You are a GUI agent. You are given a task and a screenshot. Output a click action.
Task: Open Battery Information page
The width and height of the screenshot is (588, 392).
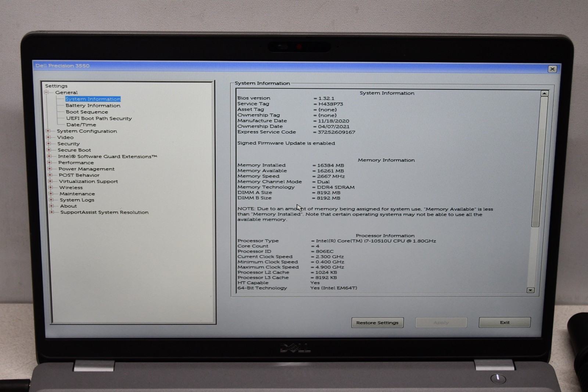pyautogui.click(x=93, y=106)
